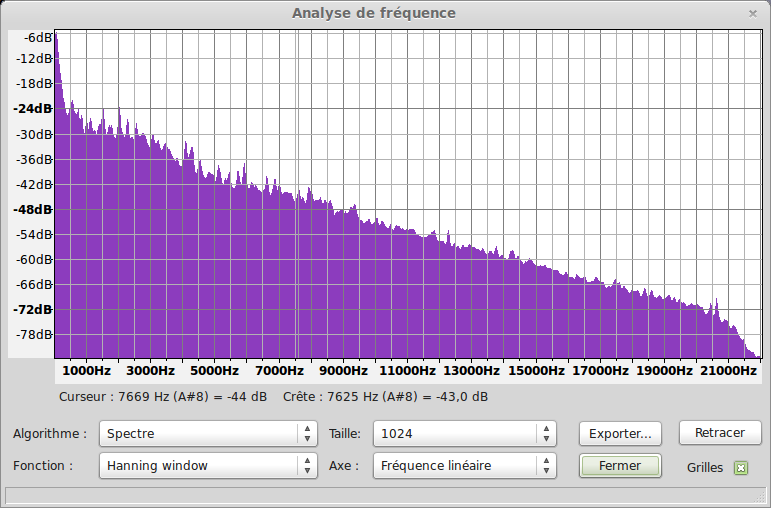Click the 9000Hz frequency axis label
Image resolution: width=771 pixels, height=508 pixels.
click(343, 371)
